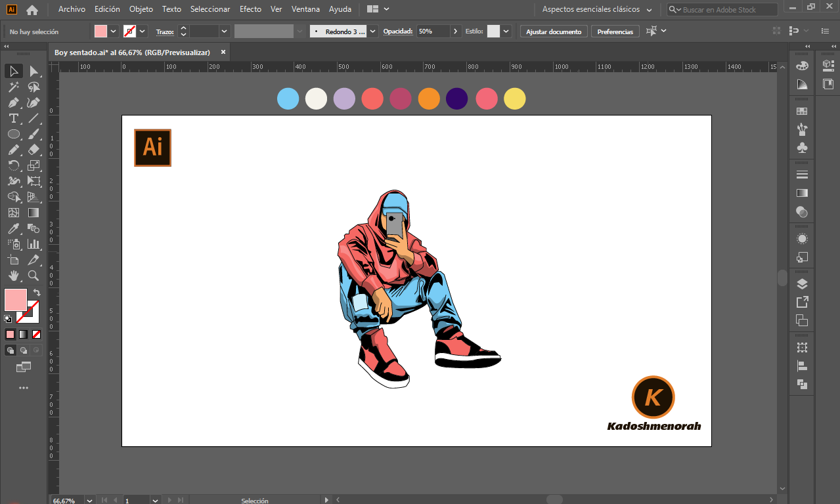Set paint mode to None

37,334
